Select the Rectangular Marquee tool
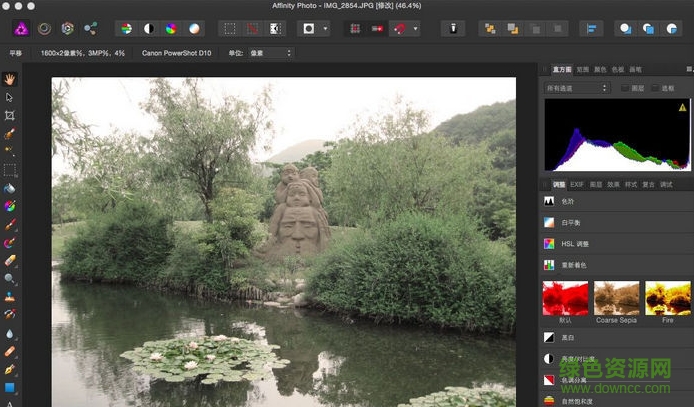The width and height of the screenshot is (694, 407). tap(9, 170)
